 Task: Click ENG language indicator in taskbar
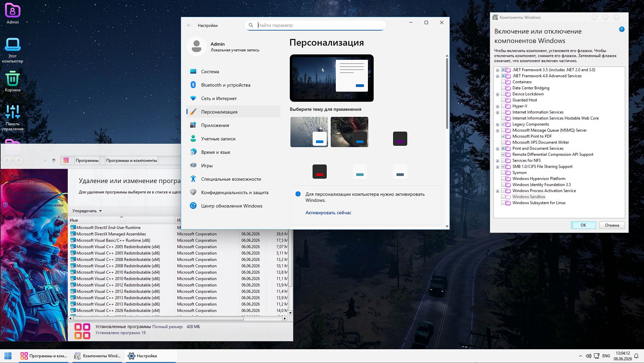click(606, 356)
